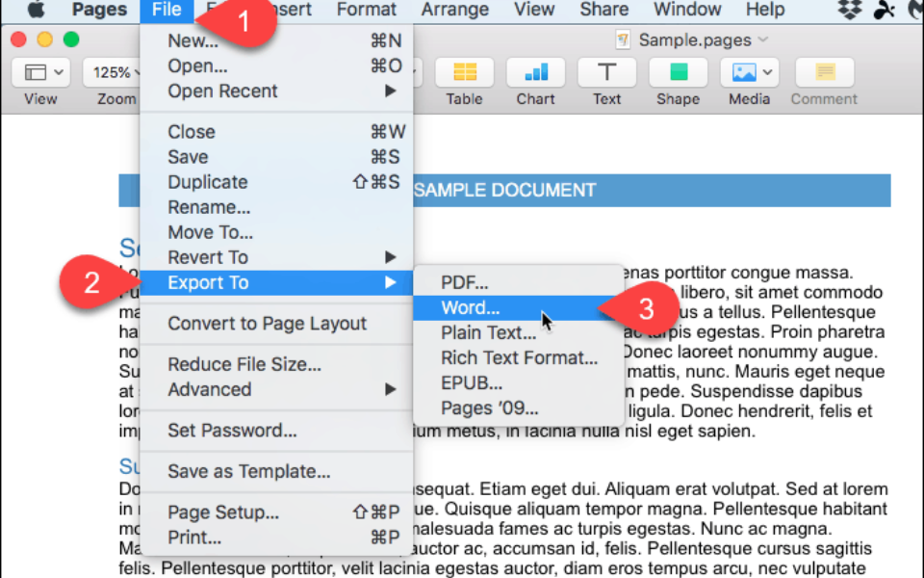Choose Open... from the File menu
This screenshot has height=578, width=924.
[276, 66]
